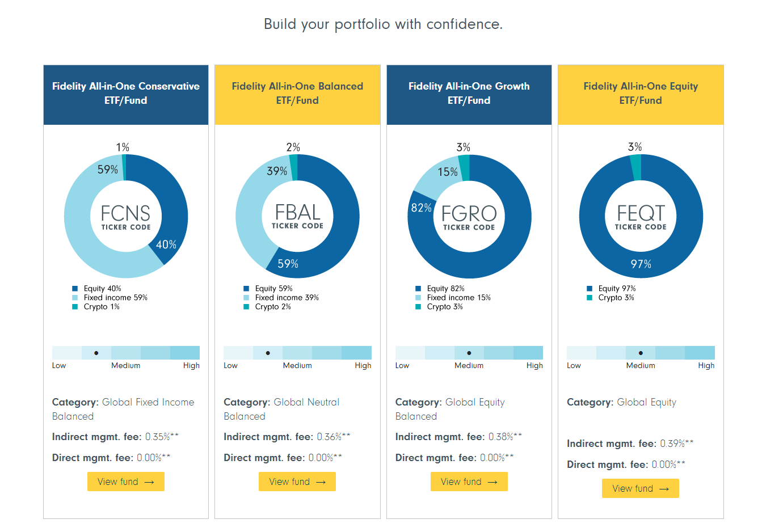Click risk marker on Equity risk scale
Image resolution: width=762 pixels, height=532 pixels.
click(x=641, y=353)
